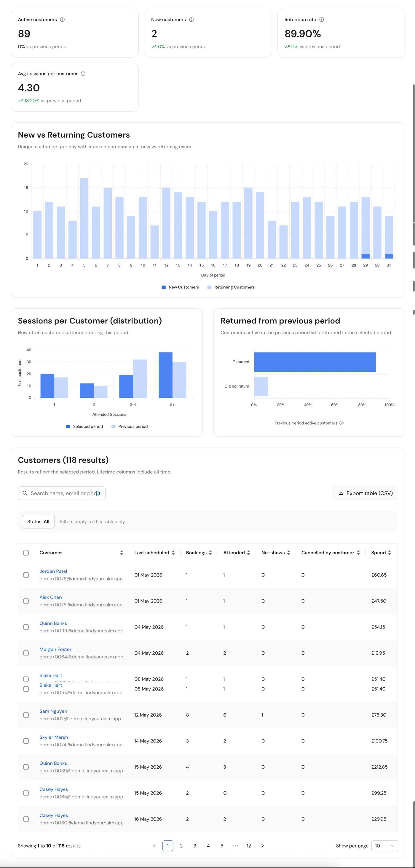415x868 pixels.
Task: Click day 5 bar in customers chart
Action: (x=84, y=218)
